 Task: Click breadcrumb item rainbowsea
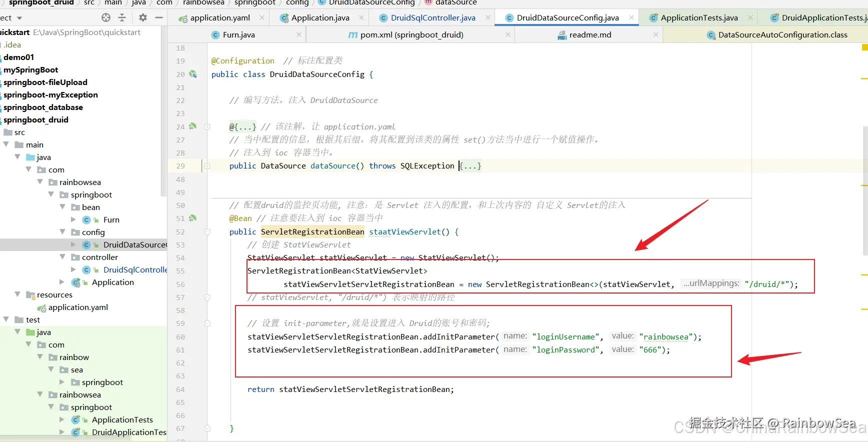coord(203,2)
